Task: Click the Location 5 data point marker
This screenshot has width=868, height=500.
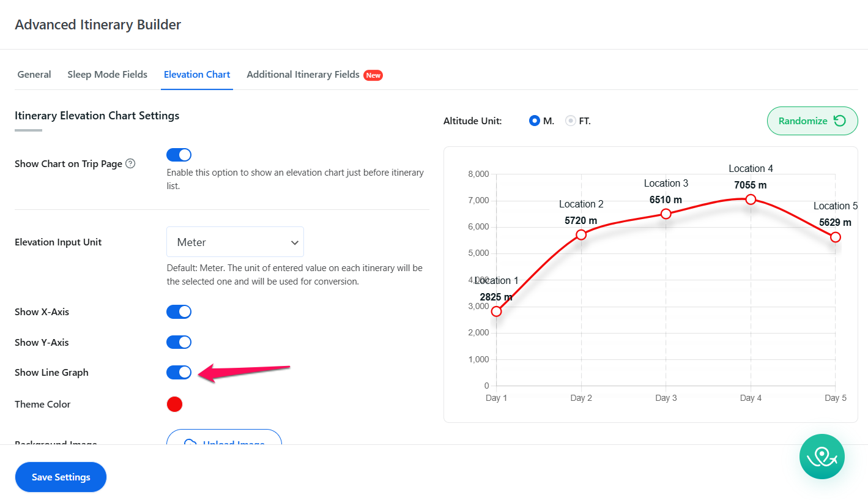Action: (835, 237)
